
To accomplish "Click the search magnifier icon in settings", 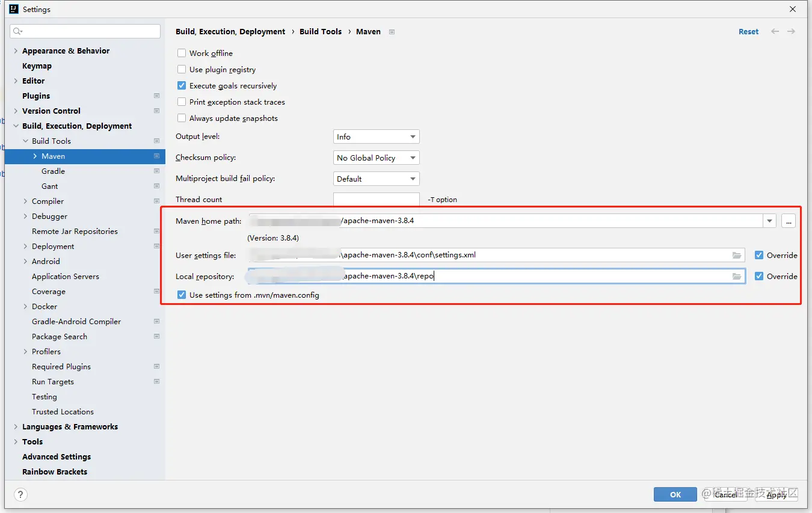I will pyautogui.click(x=17, y=31).
